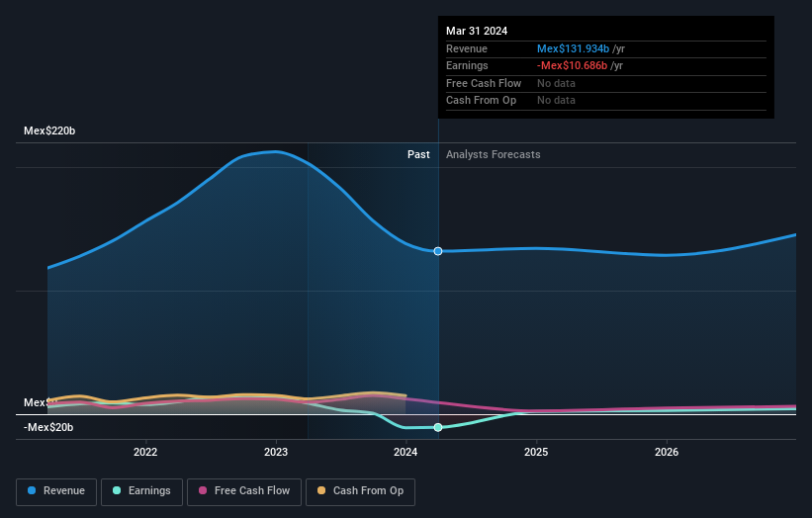Screen dimensions: 812x518
Task: Click the Cash From Op tooltip row label
Action: tap(481, 101)
